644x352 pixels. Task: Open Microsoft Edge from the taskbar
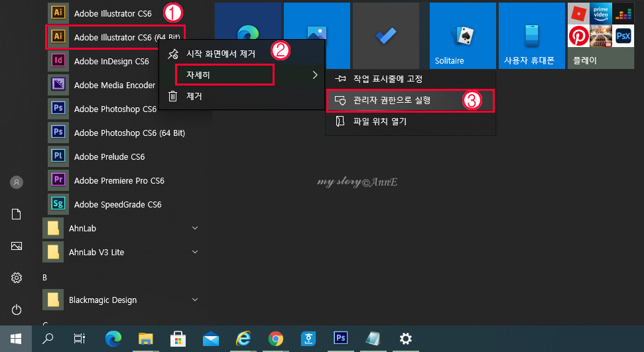(113, 339)
